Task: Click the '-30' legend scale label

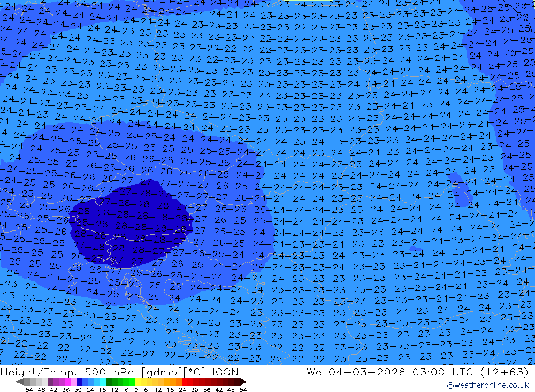Action: click(76, 390)
